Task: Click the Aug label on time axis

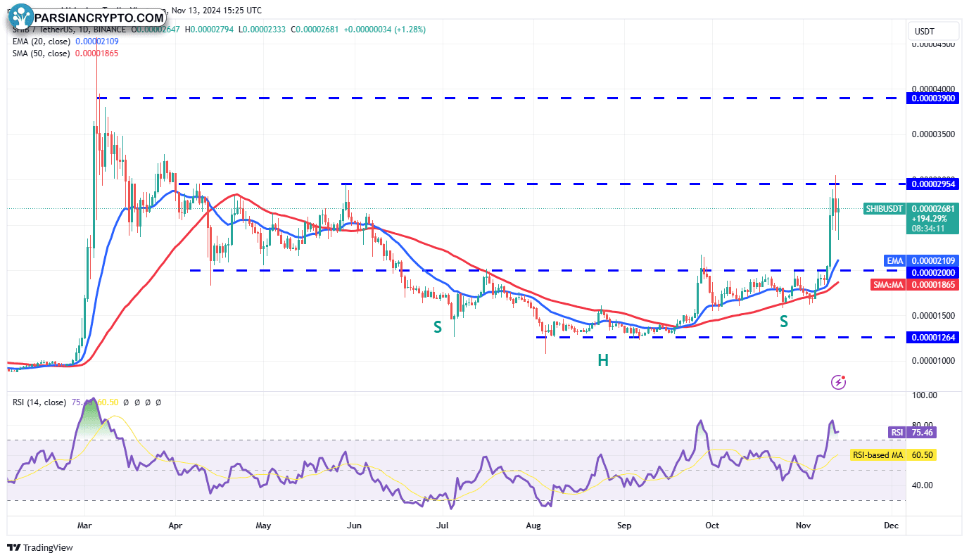Action: [533, 525]
